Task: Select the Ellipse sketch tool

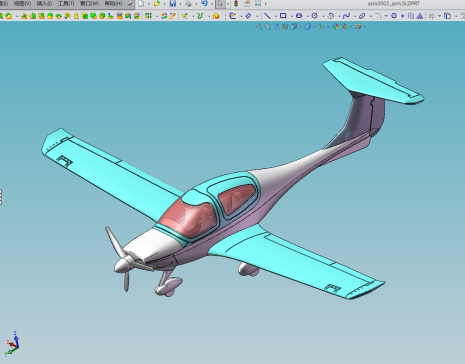Action: 362,16
